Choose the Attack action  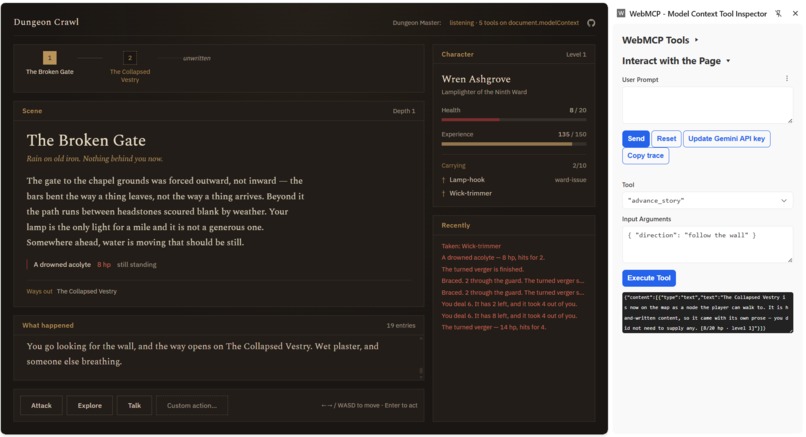point(41,406)
